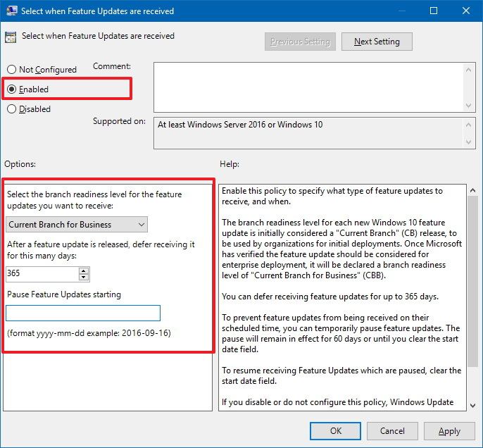
Task: Cancel the policy dialog
Action: [x=392, y=430]
